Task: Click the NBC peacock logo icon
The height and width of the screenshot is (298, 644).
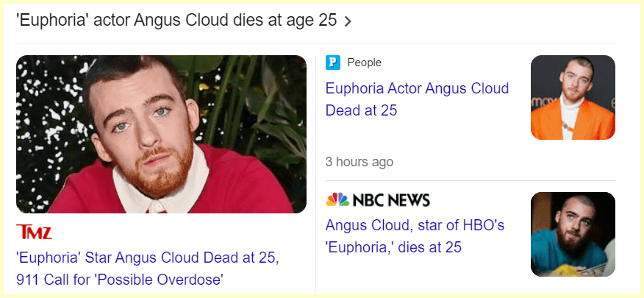Action: point(337,200)
